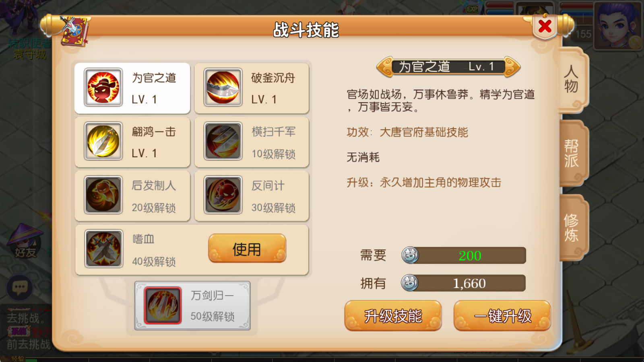Pick the locked 反间计 skill icon
Screen dimensions: 644x362
point(223,195)
